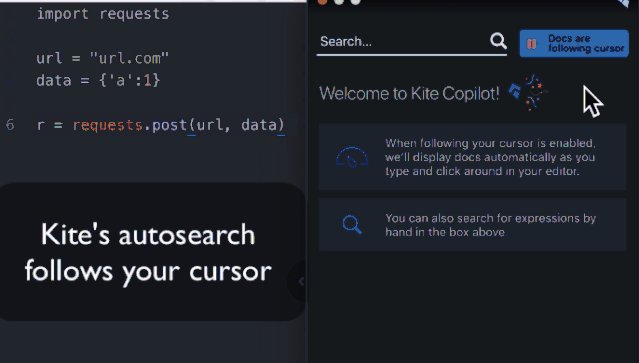Click the magnifier icon beside the Search field
This screenshot has width=639, height=363.
pyautogui.click(x=498, y=41)
